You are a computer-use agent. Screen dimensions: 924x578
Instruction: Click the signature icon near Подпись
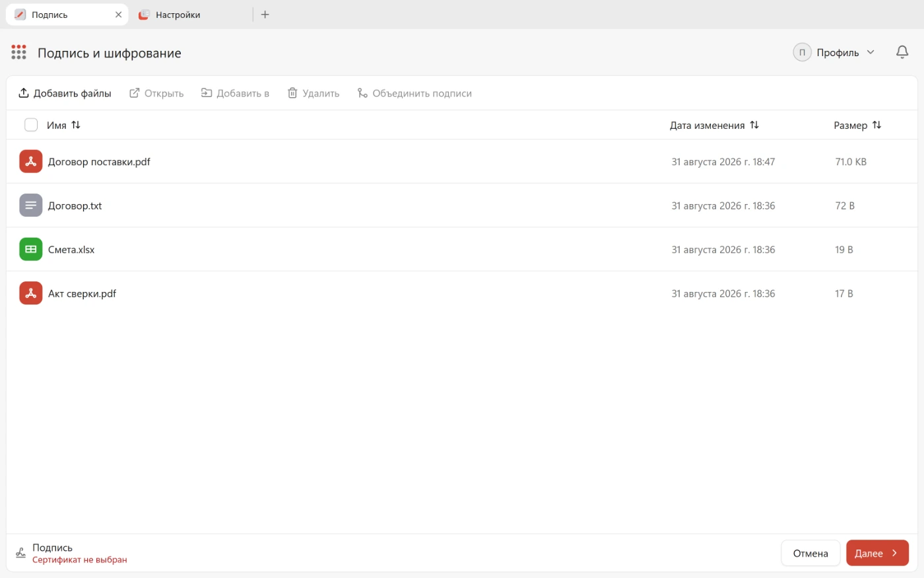pos(21,553)
